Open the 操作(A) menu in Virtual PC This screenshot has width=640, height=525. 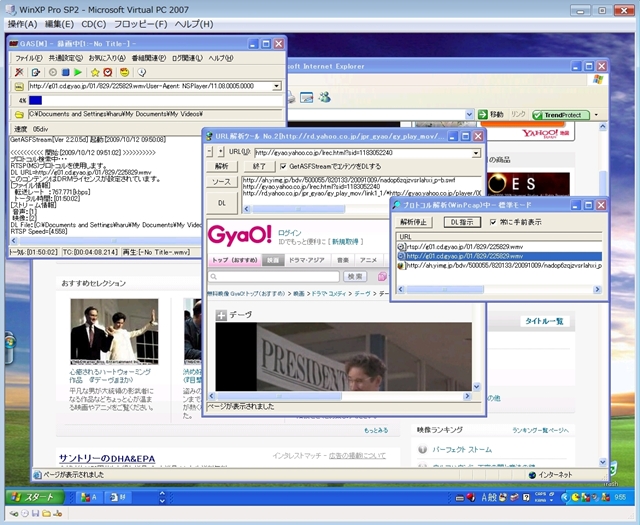[22, 24]
